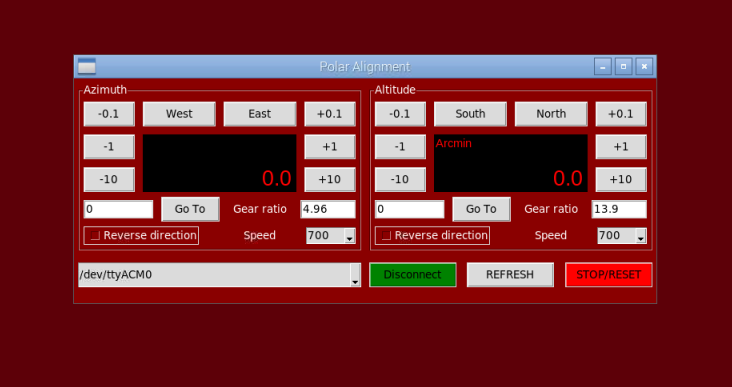The width and height of the screenshot is (732, 387).
Task: Click the Altitude -10 button
Action: pyautogui.click(x=400, y=179)
